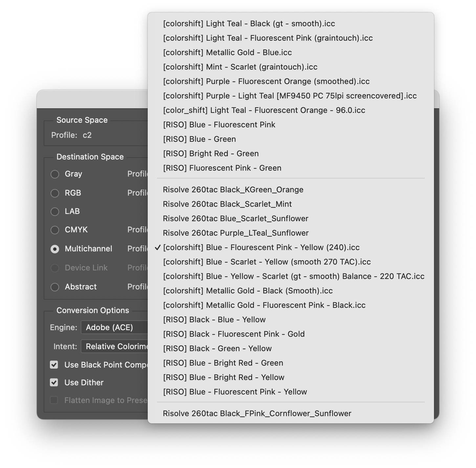Pick [RISO] Blue - Fluorescent Pink - Yellow

[x=291, y=392]
